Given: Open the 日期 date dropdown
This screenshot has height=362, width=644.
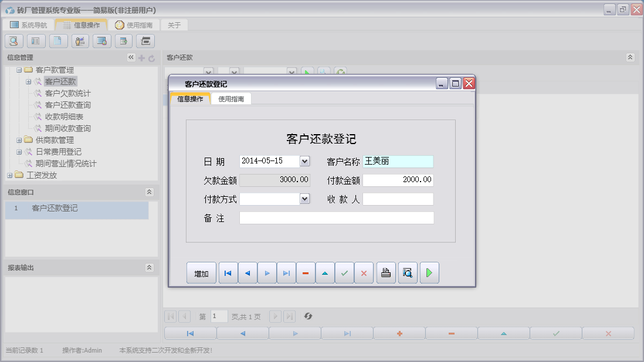Looking at the screenshot, I should (304, 161).
